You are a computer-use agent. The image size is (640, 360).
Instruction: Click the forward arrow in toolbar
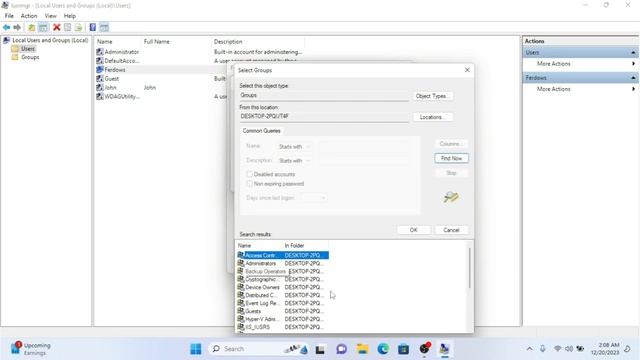tap(17, 27)
